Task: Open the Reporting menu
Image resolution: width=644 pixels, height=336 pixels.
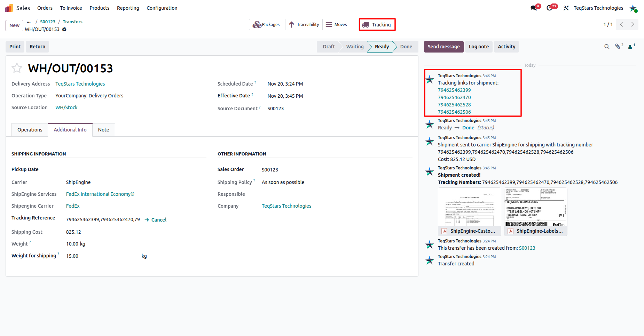Action: click(x=128, y=8)
